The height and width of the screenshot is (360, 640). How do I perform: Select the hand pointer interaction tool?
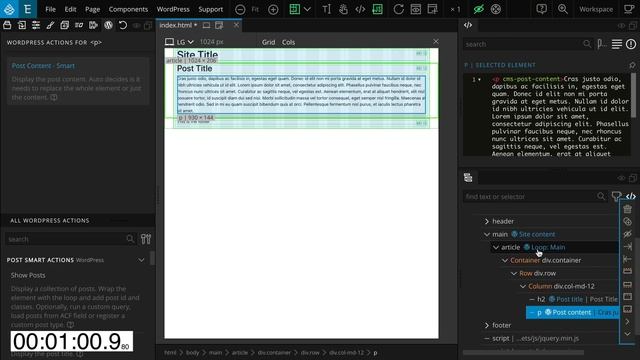point(343,9)
